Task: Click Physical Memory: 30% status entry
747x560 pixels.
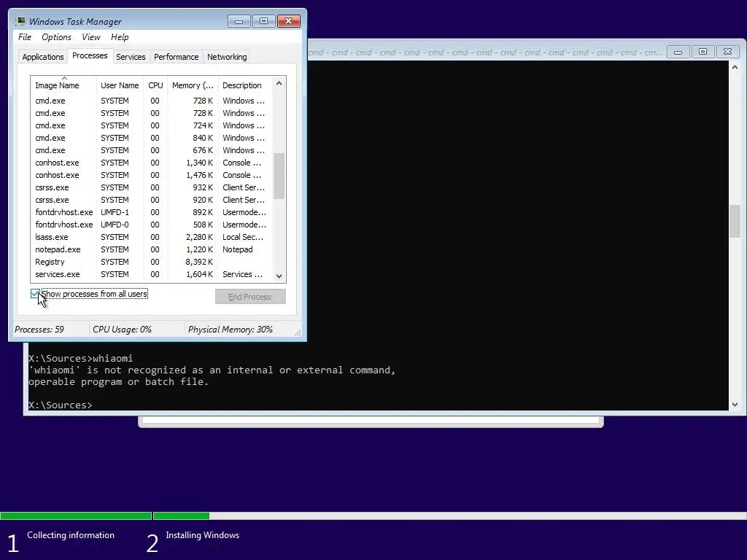Action: (230, 330)
